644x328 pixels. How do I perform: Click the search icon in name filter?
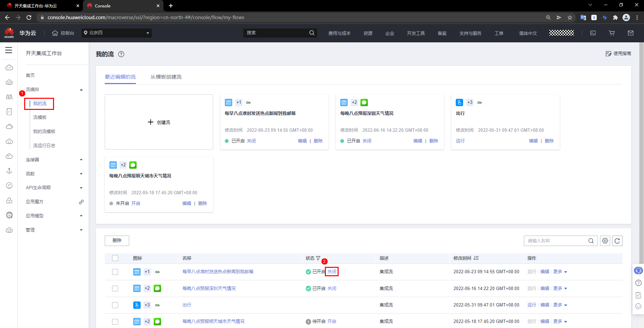click(591, 241)
